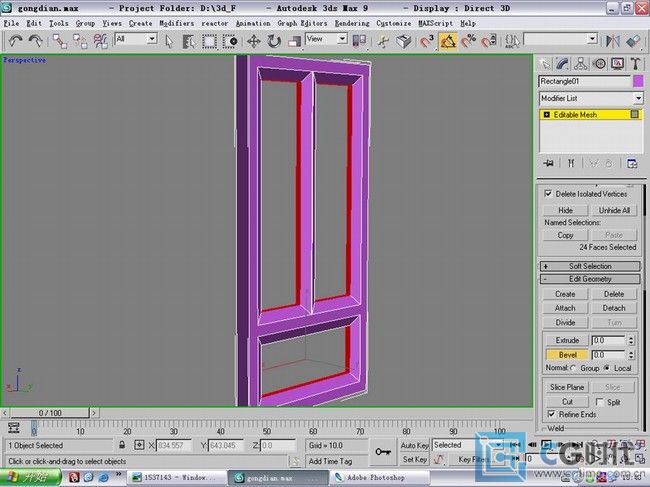Toggle the Selection Lock padlock icon
Image resolution: width=650 pixels, height=487 pixels.
(x=122, y=445)
